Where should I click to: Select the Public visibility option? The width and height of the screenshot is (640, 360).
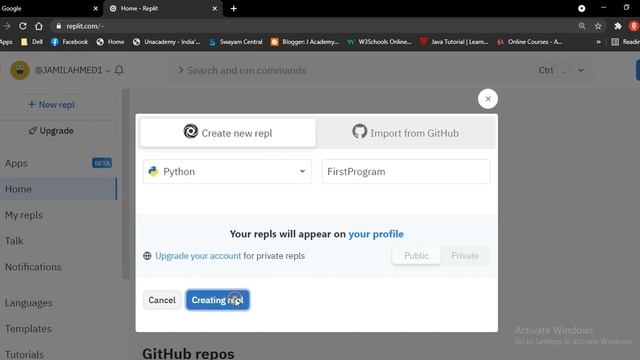(416, 256)
